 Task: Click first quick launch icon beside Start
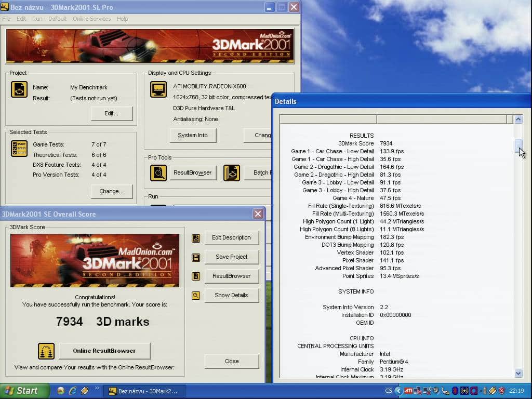pyautogui.click(x=60, y=391)
